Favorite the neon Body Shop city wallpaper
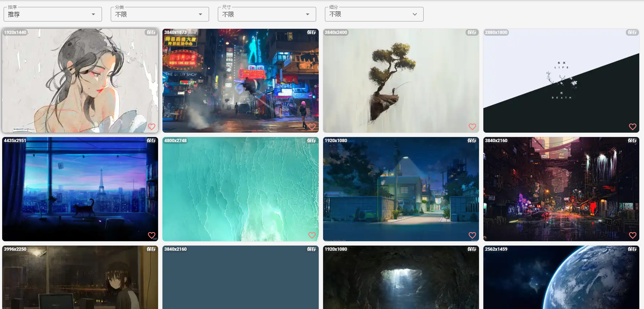Screen dimensions: 644x309 [x=312, y=127]
